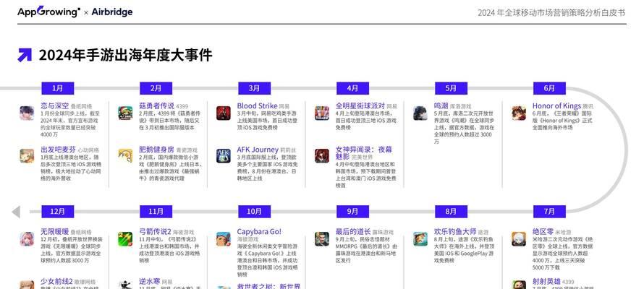
Task: Open the 鸣潮 title
Action: coord(441,105)
